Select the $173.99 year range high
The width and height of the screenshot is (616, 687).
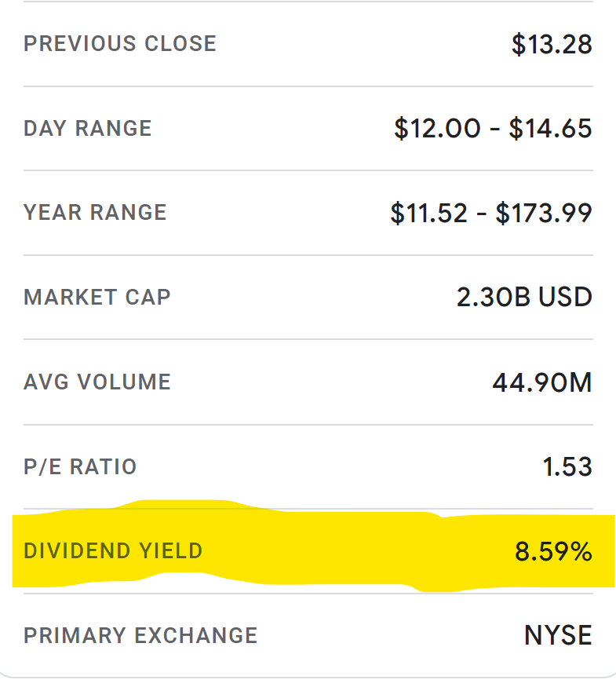point(544,214)
